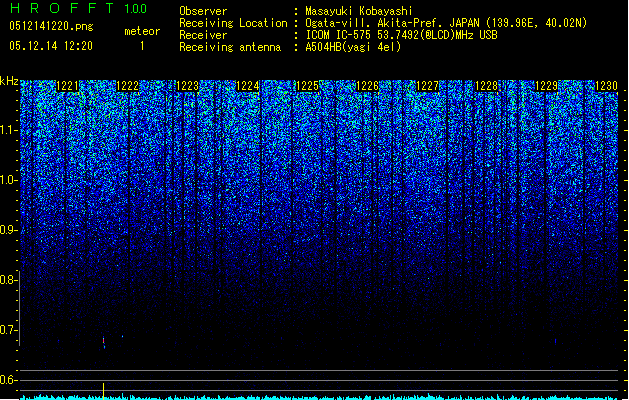
Task: Click the 'meteor' count label
Action: pyautogui.click(x=142, y=31)
